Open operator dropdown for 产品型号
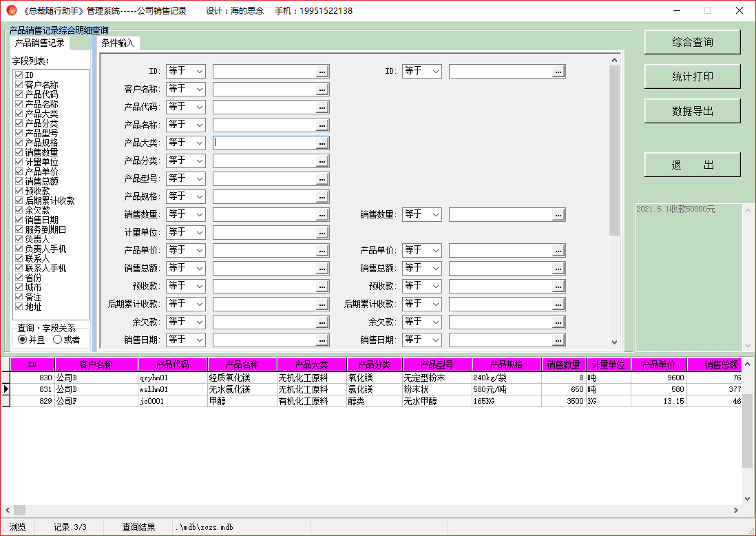 click(186, 179)
